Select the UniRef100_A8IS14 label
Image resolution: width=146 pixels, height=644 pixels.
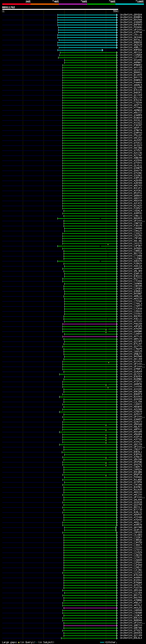click(131, 53)
